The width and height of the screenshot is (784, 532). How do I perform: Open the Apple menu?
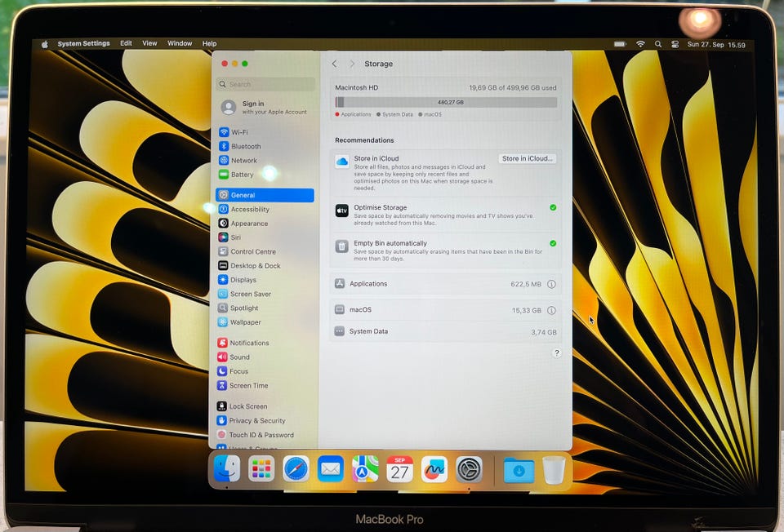point(44,44)
